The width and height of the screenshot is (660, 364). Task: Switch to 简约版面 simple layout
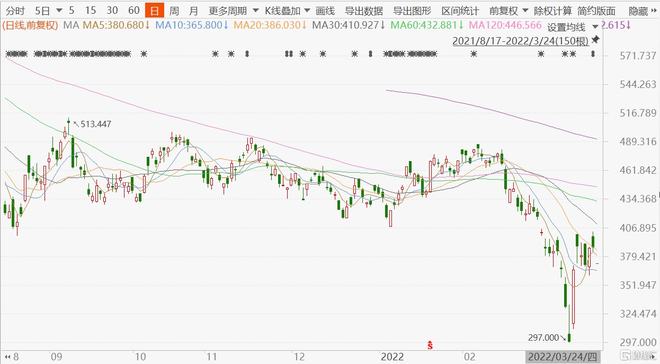tap(596, 11)
